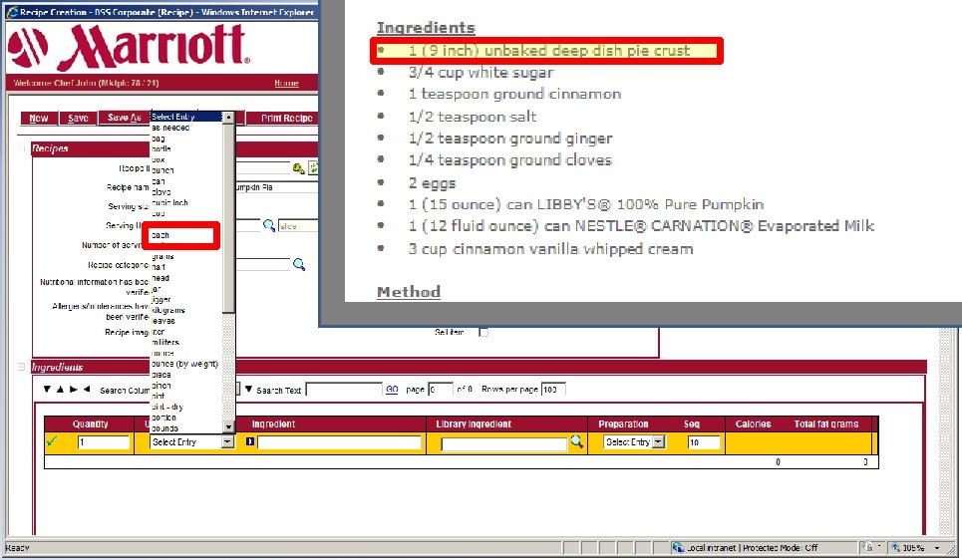This screenshot has height=560, width=962.
Task: Open the zoom level dropdown arrow
Action: click(937, 548)
